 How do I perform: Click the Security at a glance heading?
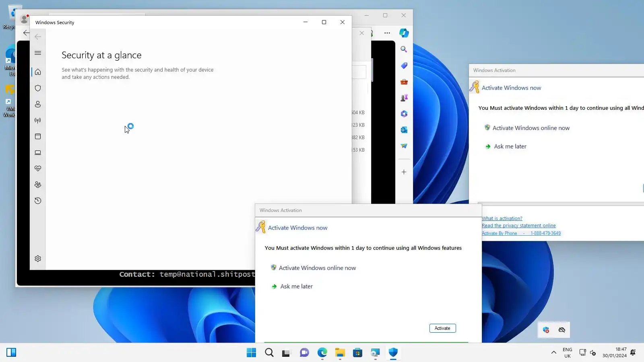point(101,55)
